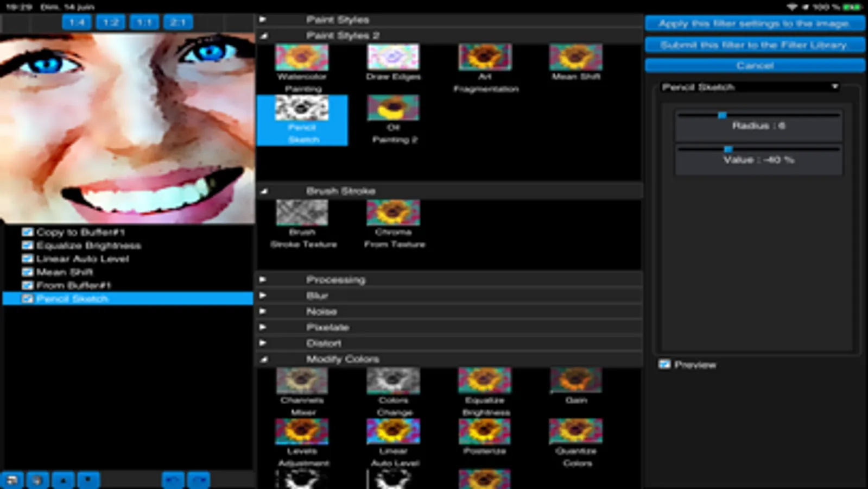
Task: Toggle the From Buffer#1 step checkbox
Action: point(27,285)
